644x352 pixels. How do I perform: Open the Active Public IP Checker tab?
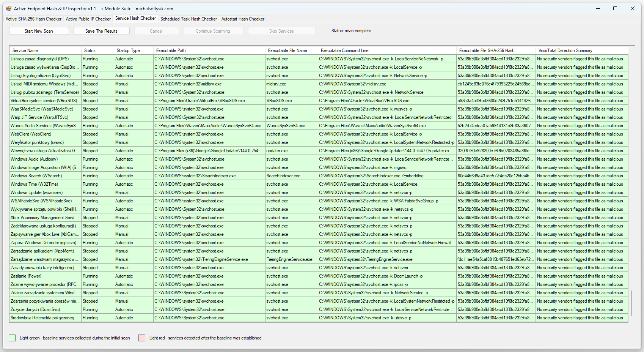coord(88,19)
